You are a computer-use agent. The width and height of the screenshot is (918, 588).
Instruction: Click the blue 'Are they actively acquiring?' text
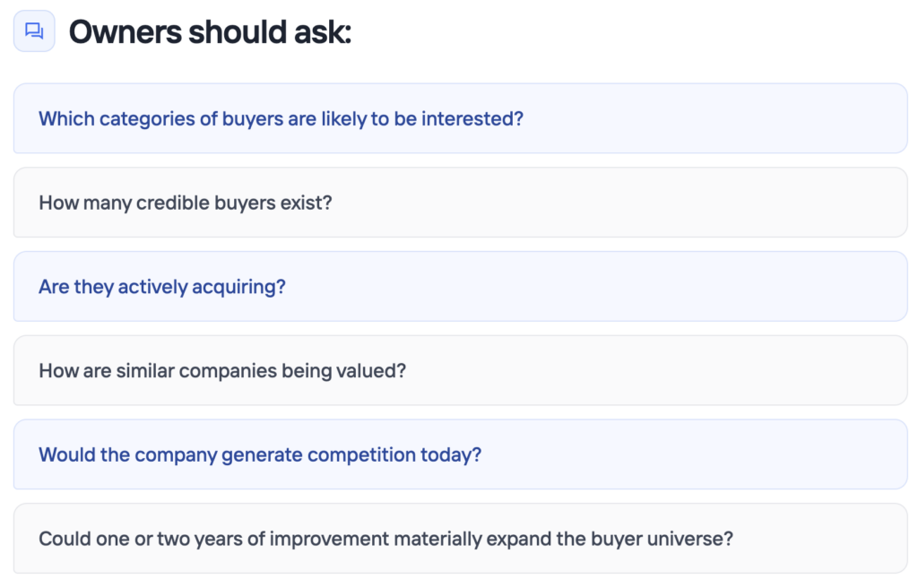162,287
